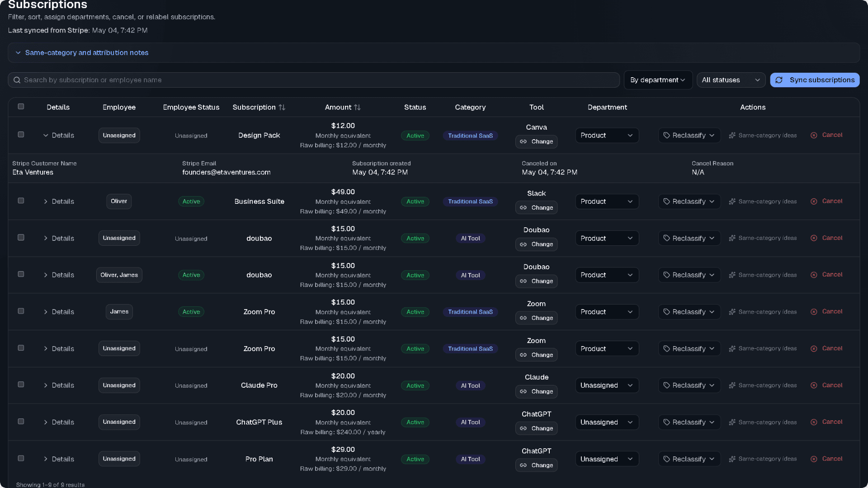Click AI Tool tag on Claude Pro row
The height and width of the screenshot is (488, 868).
[x=470, y=385]
